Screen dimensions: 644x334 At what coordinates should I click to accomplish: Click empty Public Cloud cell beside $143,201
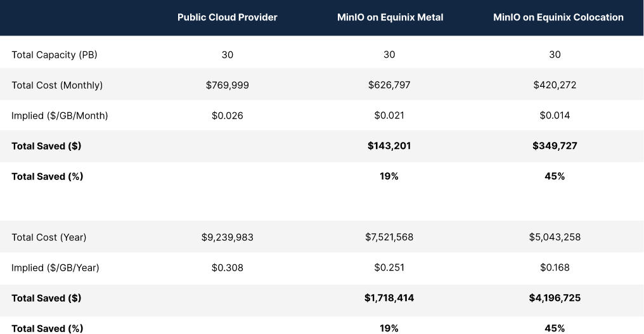(227, 146)
